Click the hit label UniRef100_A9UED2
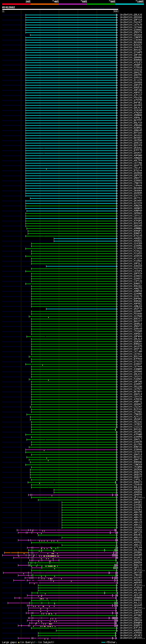 pyautogui.click(x=131, y=238)
